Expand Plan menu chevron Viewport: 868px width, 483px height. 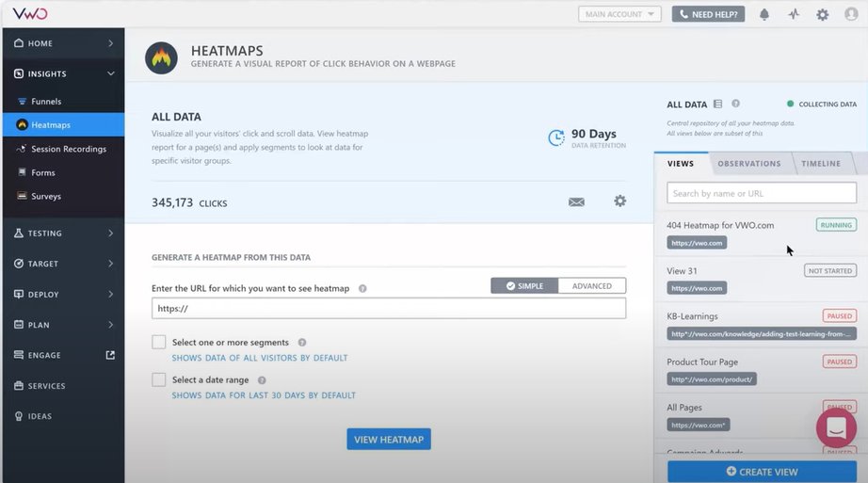[x=111, y=325]
